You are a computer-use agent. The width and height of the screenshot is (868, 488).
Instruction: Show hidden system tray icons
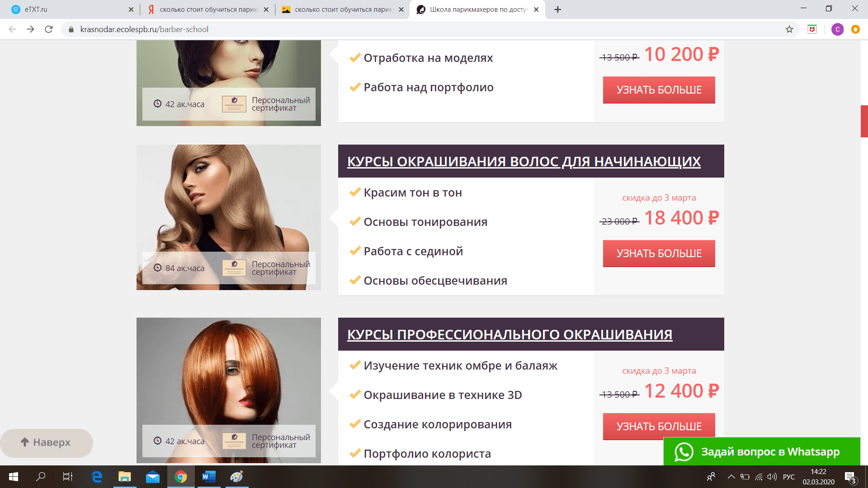coord(731,477)
